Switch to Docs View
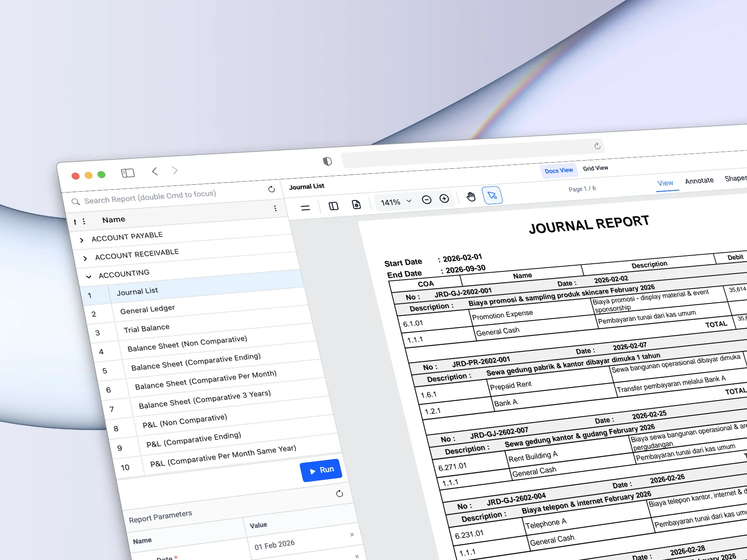 click(559, 170)
